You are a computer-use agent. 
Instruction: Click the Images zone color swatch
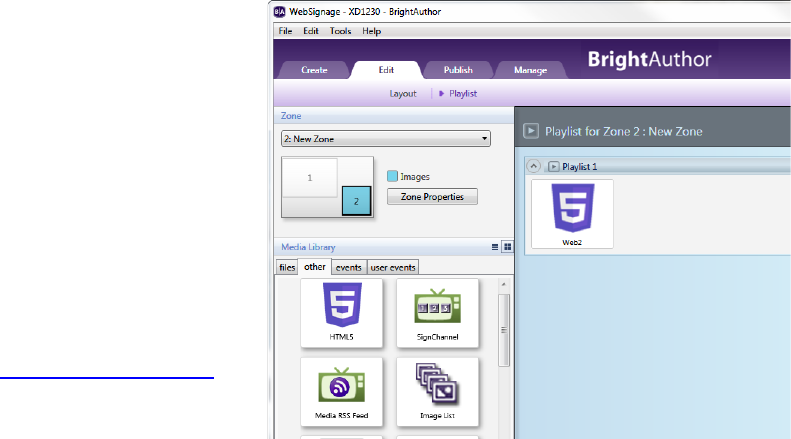click(x=392, y=176)
